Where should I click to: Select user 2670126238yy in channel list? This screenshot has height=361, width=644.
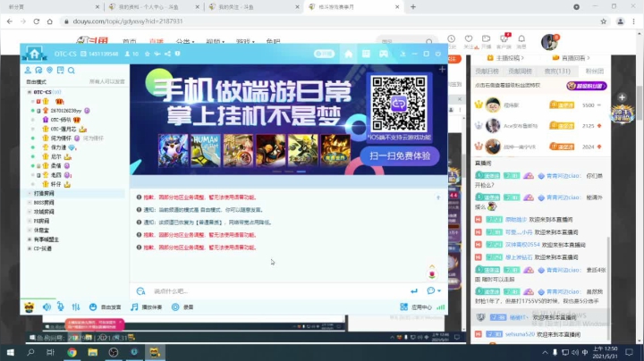tap(65, 111)
